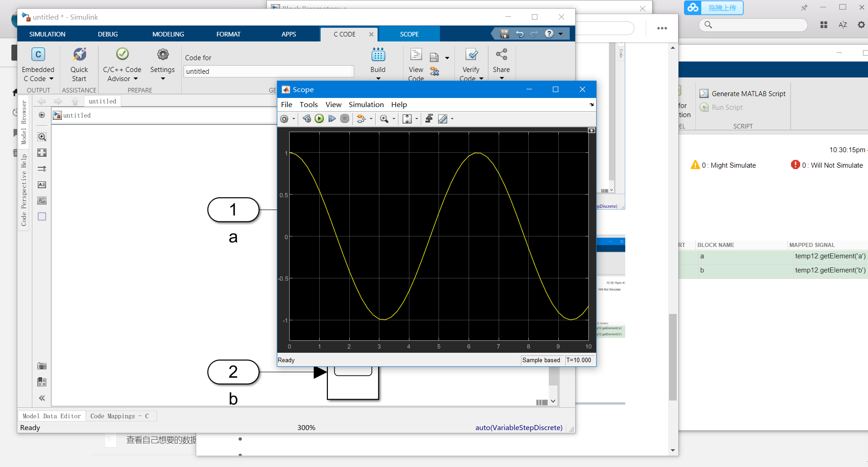Collapse the palette with the double-chevron icon

click(x=42, y=398)
